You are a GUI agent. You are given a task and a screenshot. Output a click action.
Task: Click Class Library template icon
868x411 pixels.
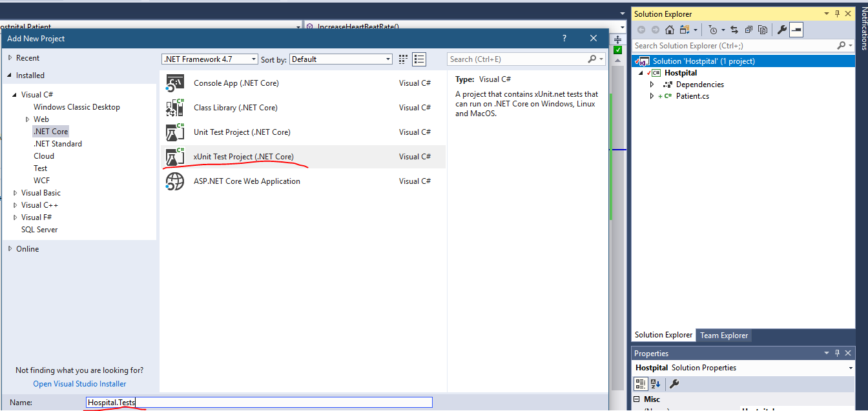(x=175, y=108)
